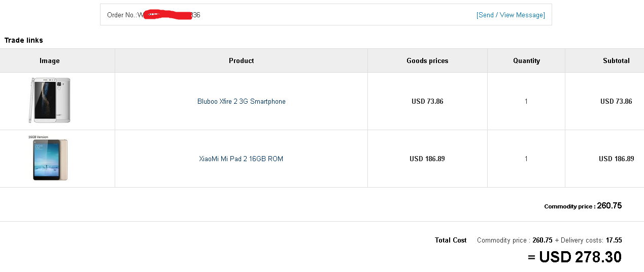Click the Delivery costs 17.55 amount
The image size is (644, 272).
(614, 240)
